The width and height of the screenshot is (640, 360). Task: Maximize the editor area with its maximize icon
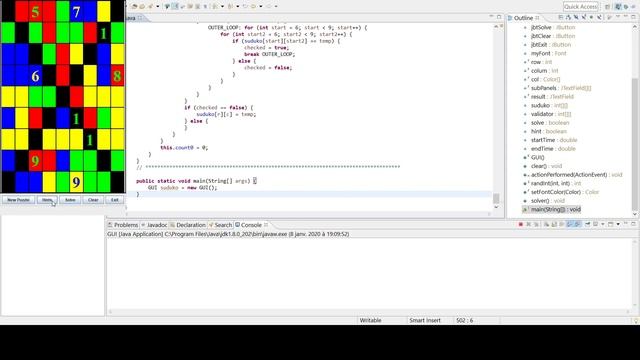tap(499, 17)
